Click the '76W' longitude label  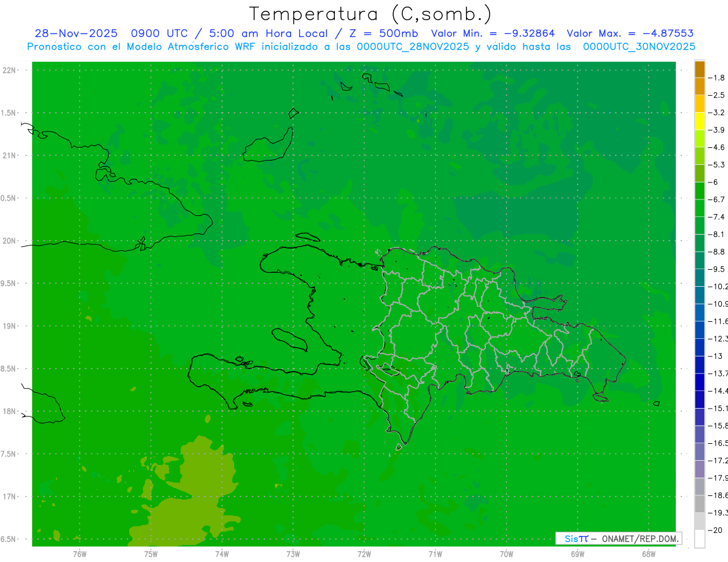coord(79,554)
